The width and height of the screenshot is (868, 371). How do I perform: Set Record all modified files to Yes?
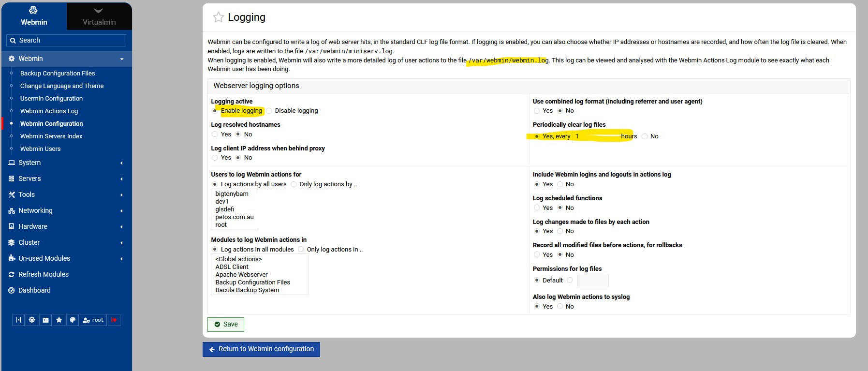[537, 255]
